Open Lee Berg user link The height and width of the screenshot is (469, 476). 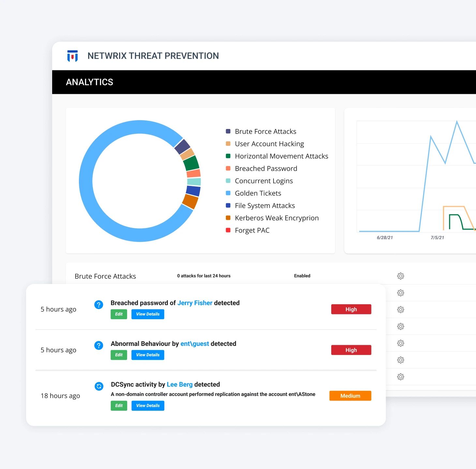click(180, 384)
